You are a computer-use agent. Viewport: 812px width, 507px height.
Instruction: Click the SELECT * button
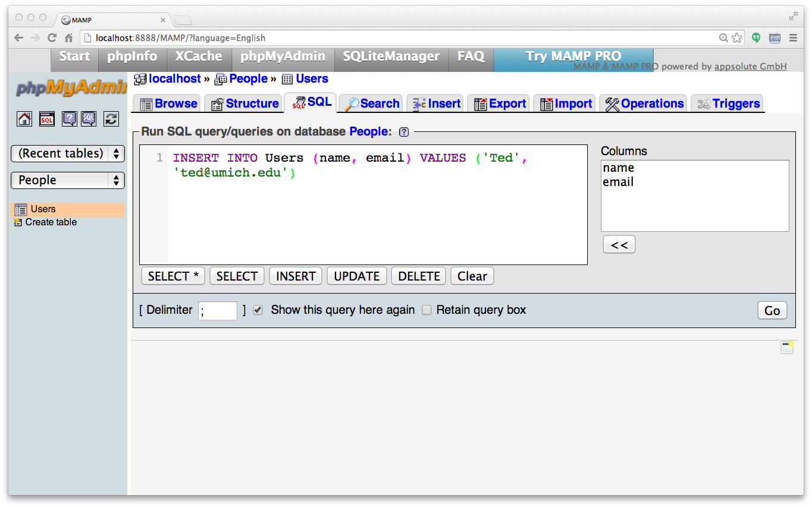(x=174, y=276)
